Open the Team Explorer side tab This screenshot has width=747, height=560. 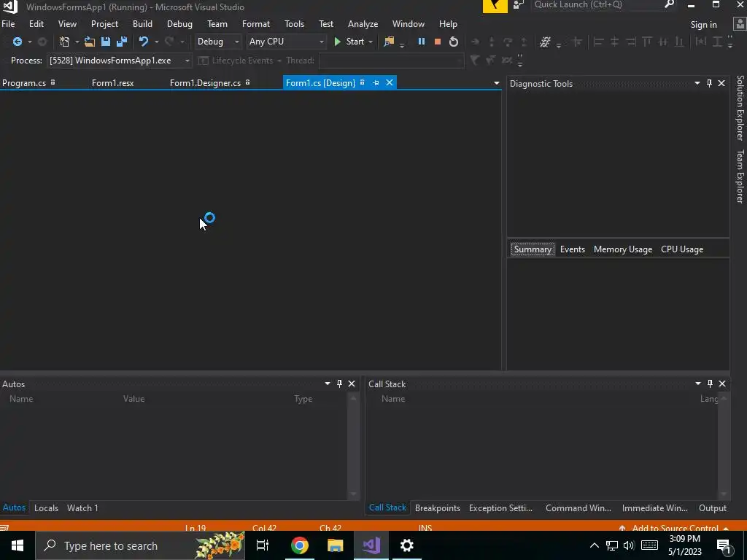740,176
